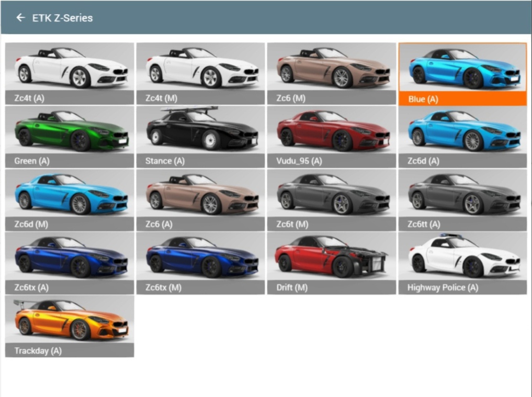Pick the stripped red Drift (M) car
The height and width of the screenshot is (397, 532).
[332, 258]
